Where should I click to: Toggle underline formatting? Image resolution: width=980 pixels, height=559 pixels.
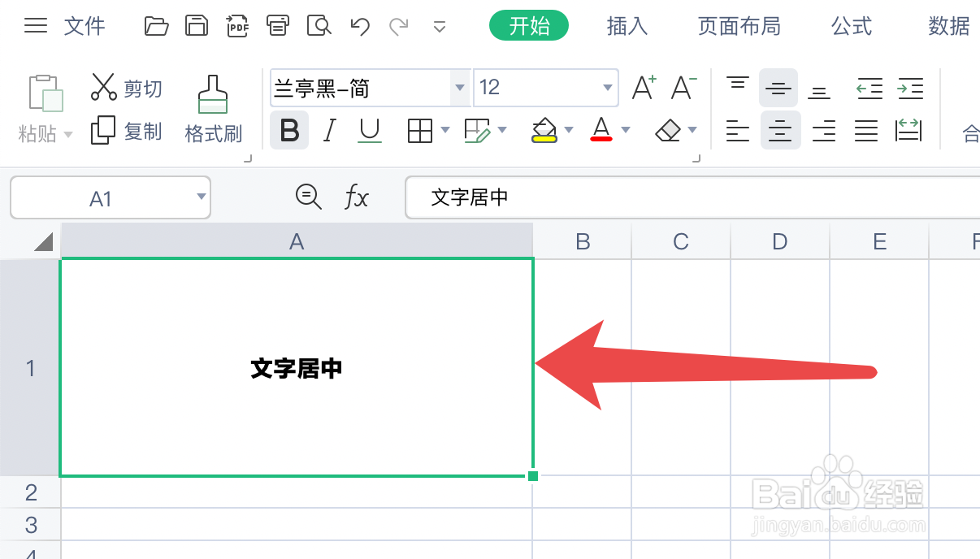tap(371, 130)
